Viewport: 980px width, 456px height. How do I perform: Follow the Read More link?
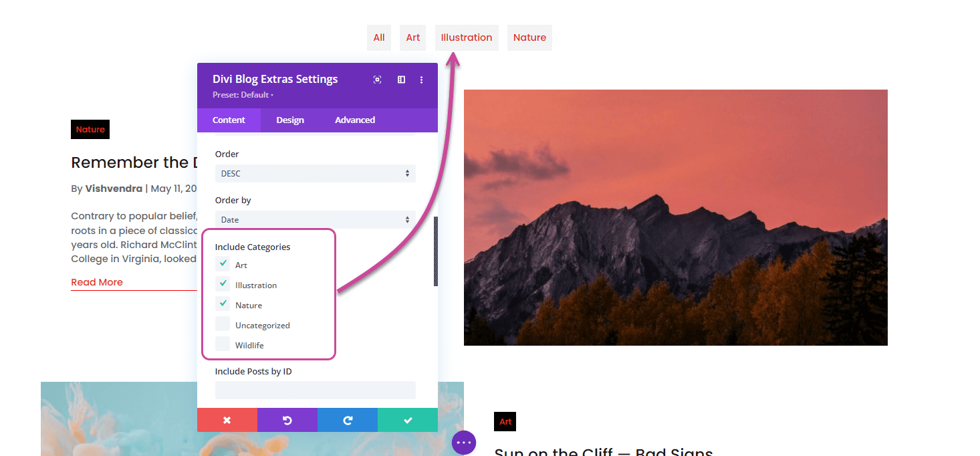click(97, 282)
